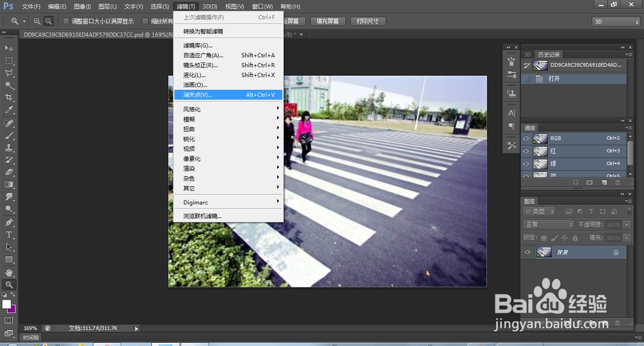Open the 填充 fill dropdown arrow
Image resolution: width=644 pixels, height=346 pixels.
627,238
